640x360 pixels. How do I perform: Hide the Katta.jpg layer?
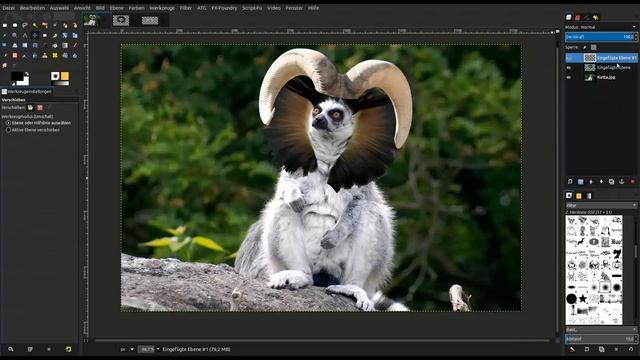tap(569, 77)
